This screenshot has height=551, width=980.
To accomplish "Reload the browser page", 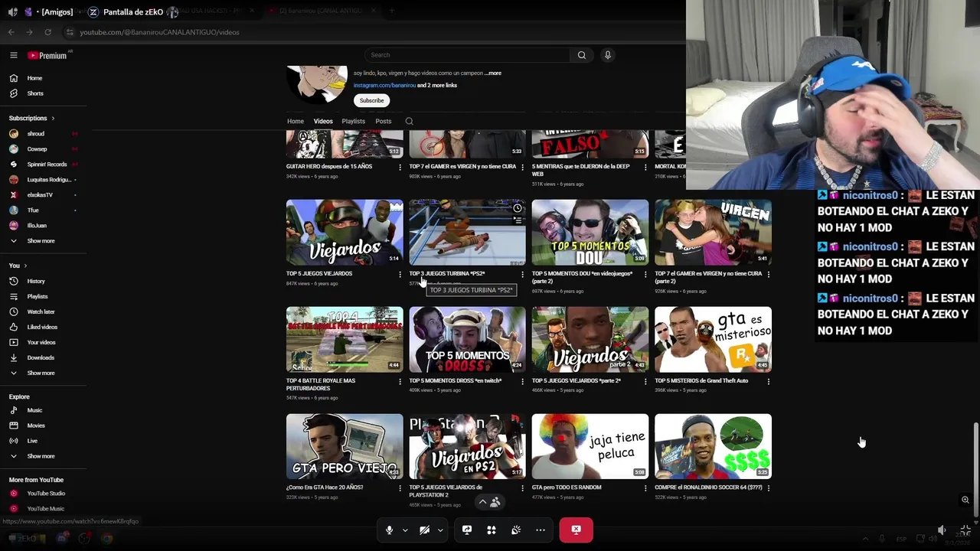I will click(x=47, y=32).
